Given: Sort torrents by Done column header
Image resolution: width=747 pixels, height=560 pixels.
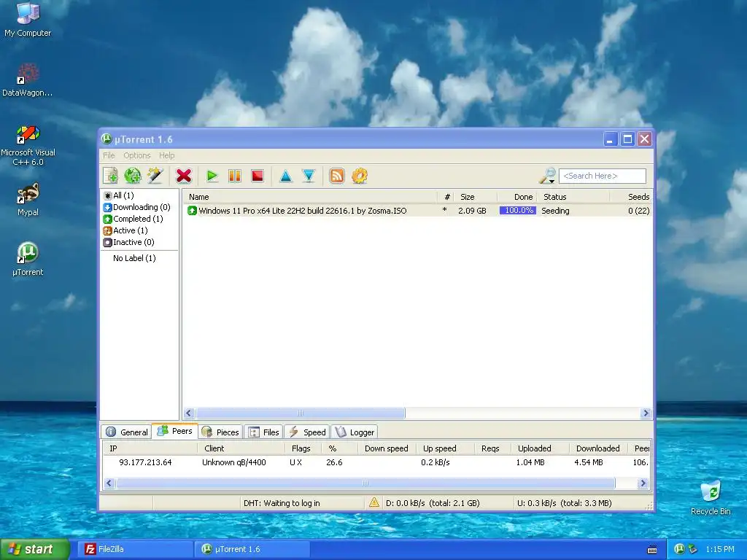Looking at the screenshot, I should click(x=517, y=197).
